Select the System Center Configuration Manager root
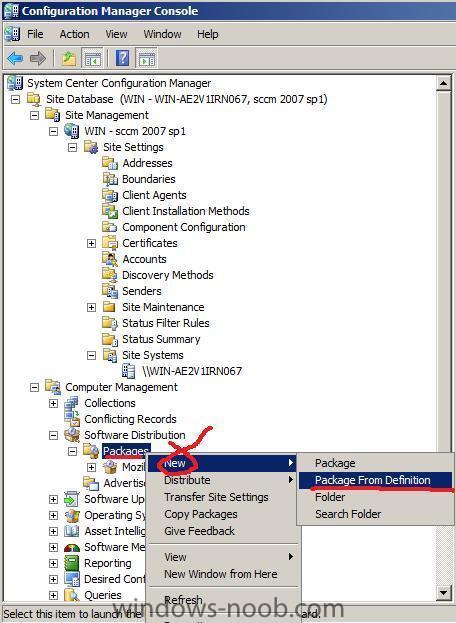 tap(119, 83)
